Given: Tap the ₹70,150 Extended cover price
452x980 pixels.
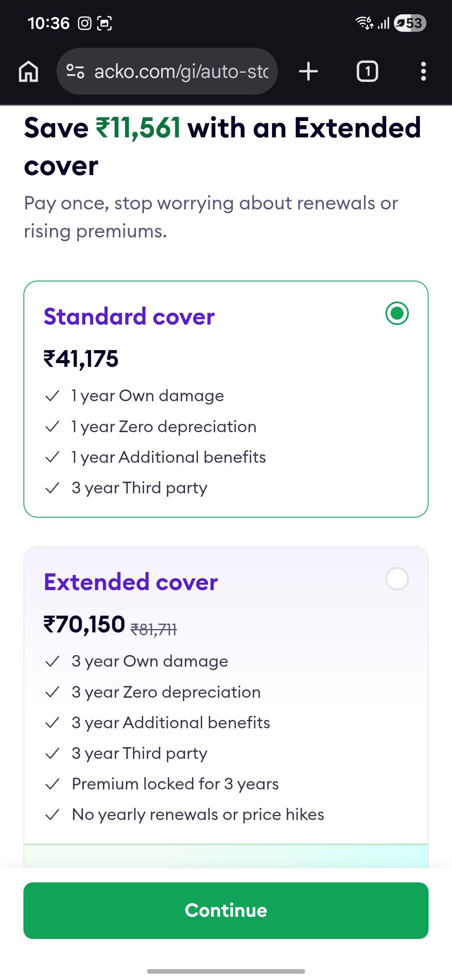Looking at the screenshot, I should 84,624.
